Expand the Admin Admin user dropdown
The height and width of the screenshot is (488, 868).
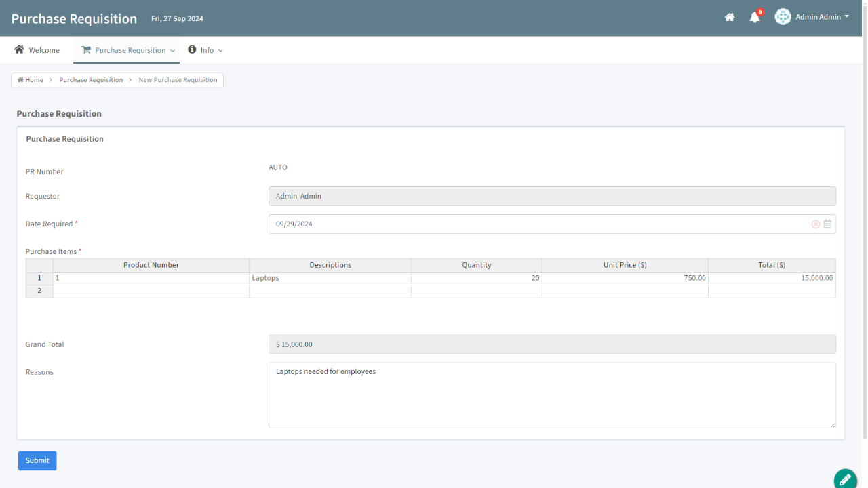[x=846, y=17]
